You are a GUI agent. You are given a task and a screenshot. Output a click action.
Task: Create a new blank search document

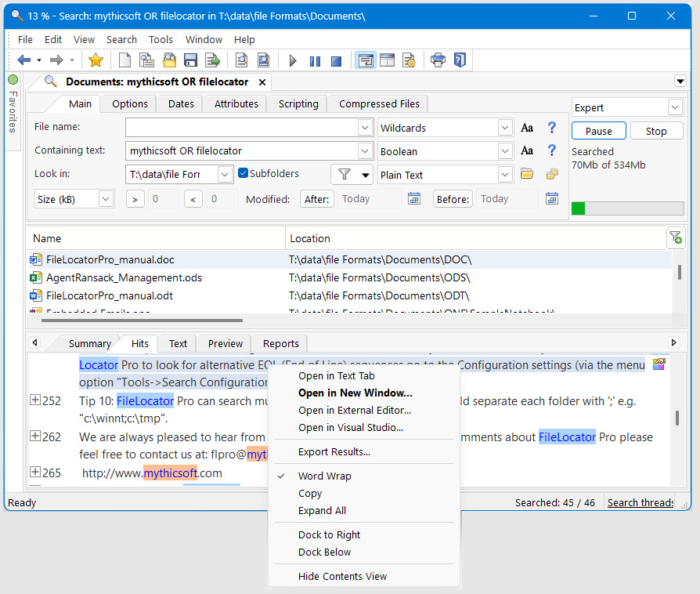point(124,60)
